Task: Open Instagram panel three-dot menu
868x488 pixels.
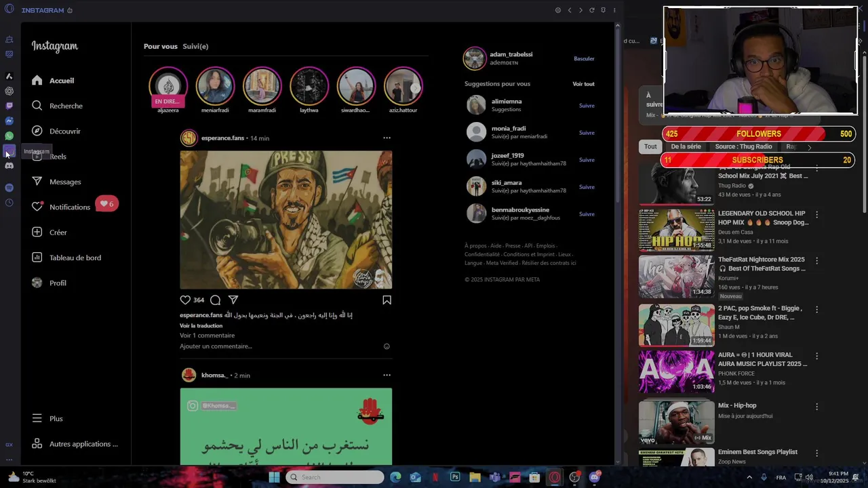Action: (614, 10)
